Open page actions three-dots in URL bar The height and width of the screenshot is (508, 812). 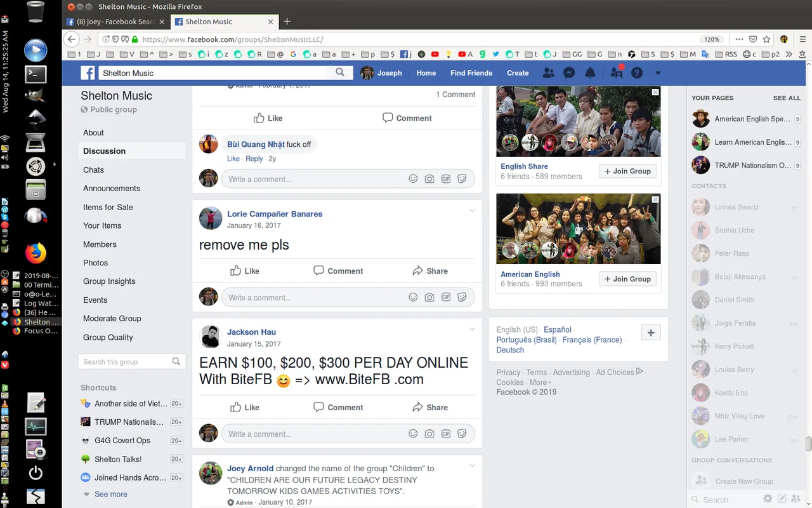pos(740,39)
